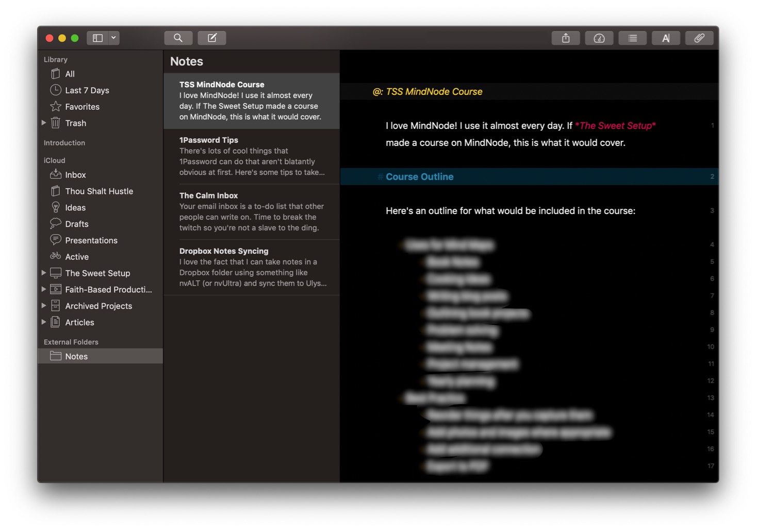Screen dimensions: 757x532
Task: Open the attachments paperclip icon
Action: pos(699,38)
